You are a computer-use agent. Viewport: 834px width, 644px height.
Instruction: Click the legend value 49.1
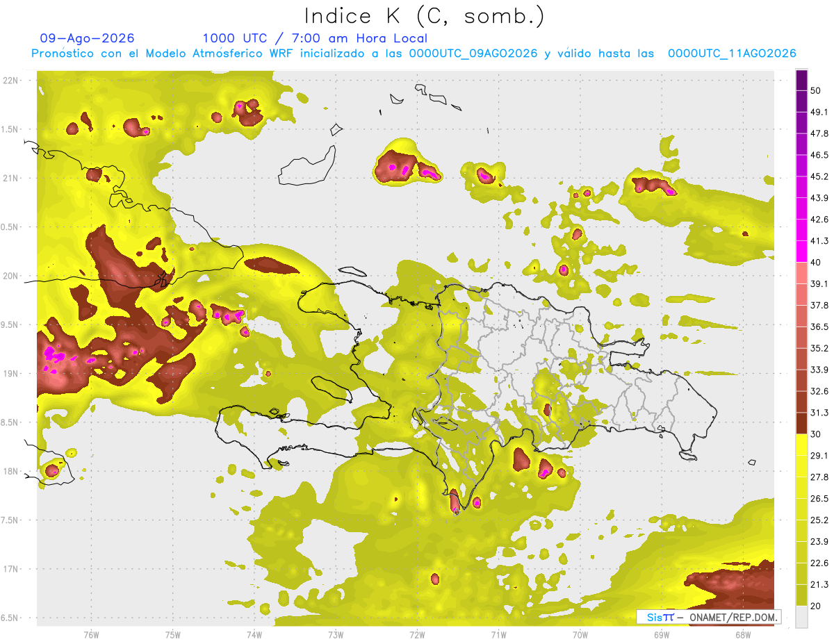tap(819, 112)
